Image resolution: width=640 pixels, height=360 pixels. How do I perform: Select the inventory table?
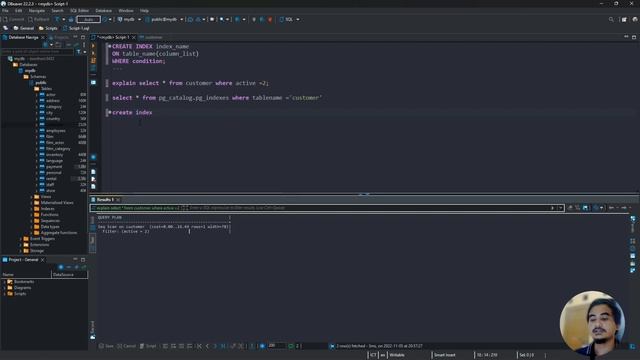55,155
